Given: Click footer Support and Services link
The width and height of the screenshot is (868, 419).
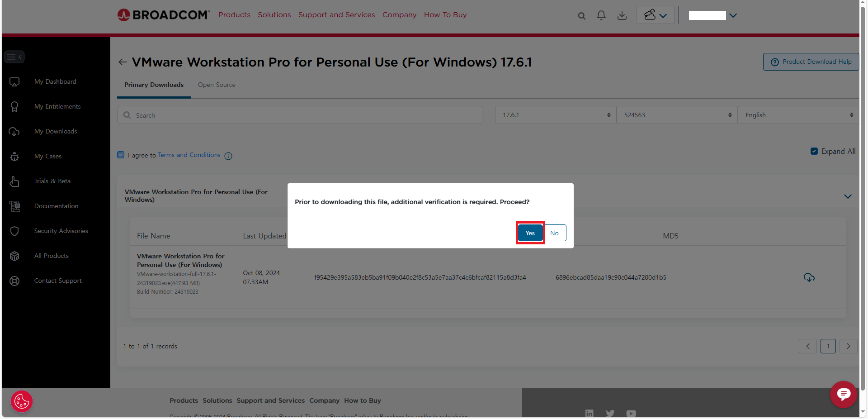Looking at the screenshot, I should coord(271,400).
